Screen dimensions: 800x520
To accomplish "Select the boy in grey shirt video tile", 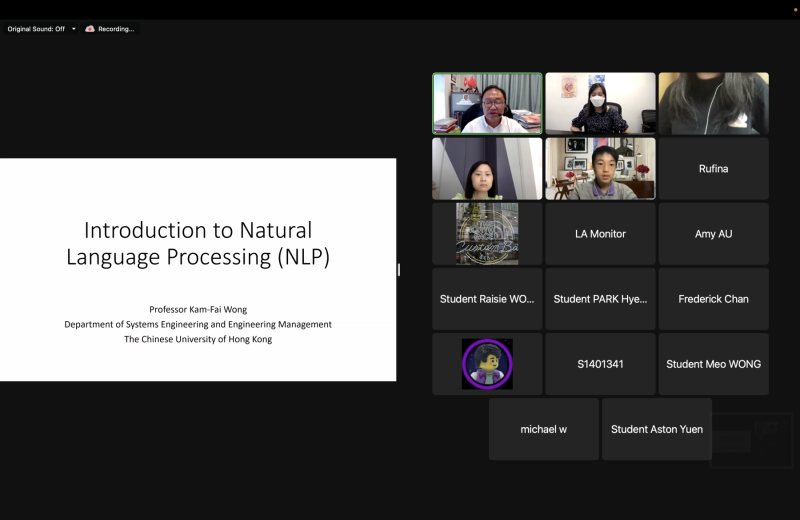I will [x=601, y=168].
